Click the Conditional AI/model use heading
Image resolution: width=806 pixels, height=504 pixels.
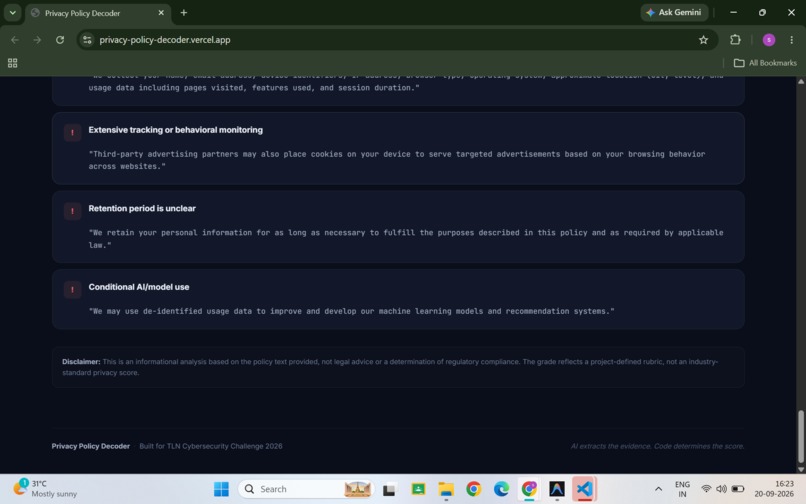click(139, 287)
